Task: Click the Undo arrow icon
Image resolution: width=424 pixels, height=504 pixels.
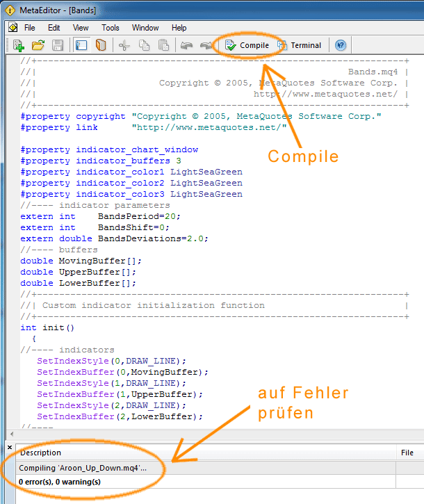Action: click(186, 45)
